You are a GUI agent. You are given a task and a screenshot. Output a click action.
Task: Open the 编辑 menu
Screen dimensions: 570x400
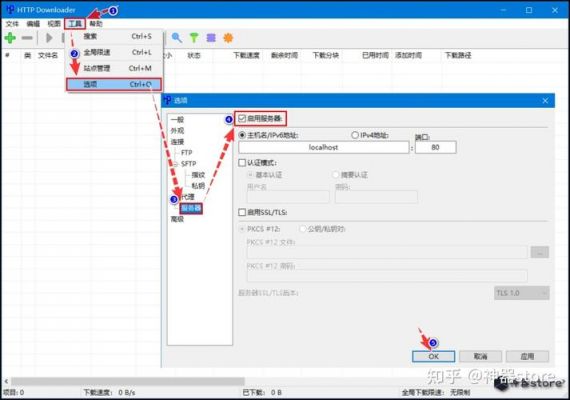click(x=33, y=24)
